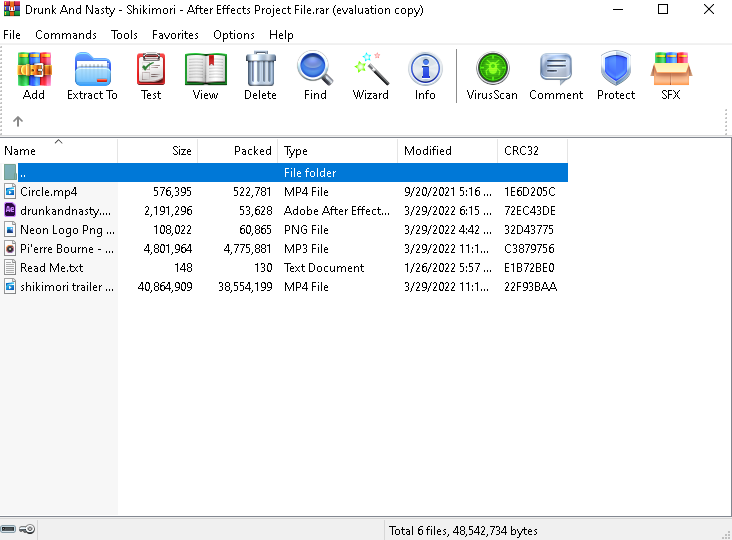The width and height of the screenshot is (732, 540).
Task: Open the Comment toolbar icon
Action: click(x=556, y=70)
